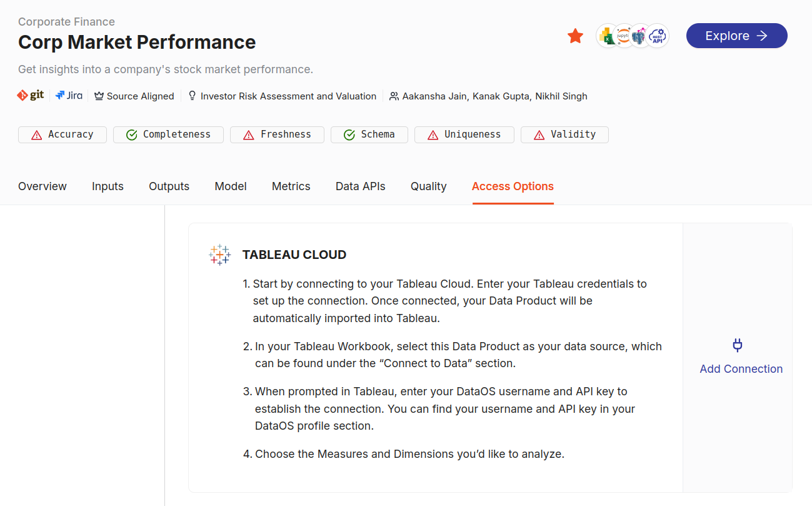Image resolution: width=812 pixels, height=506 pixels.
Task: Open the Git repository icon
Action: (30, 95)
